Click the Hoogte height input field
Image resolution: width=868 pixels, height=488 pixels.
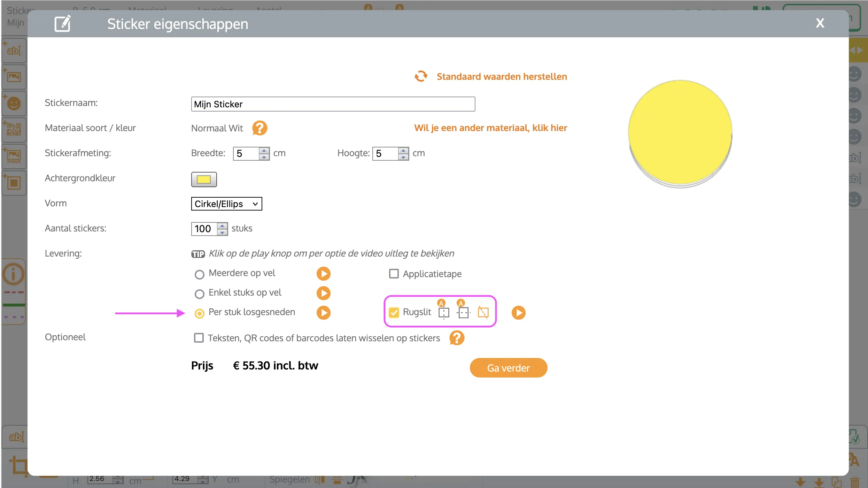point(385,153)
